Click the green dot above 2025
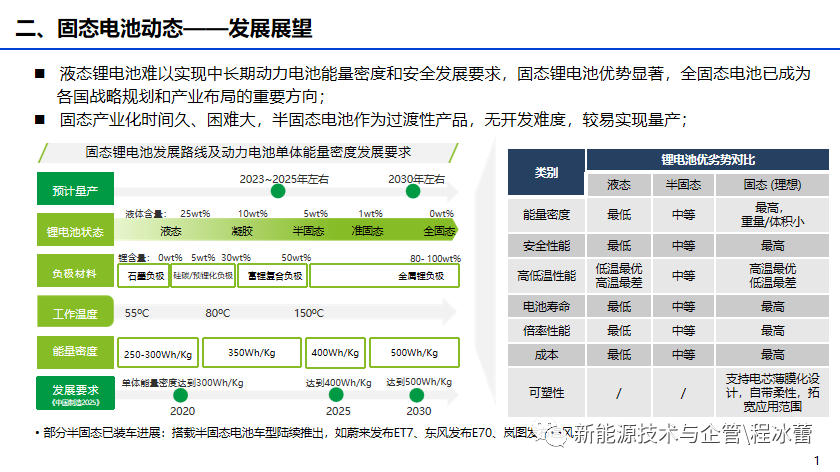840x472 pixels. pos(338,396)
